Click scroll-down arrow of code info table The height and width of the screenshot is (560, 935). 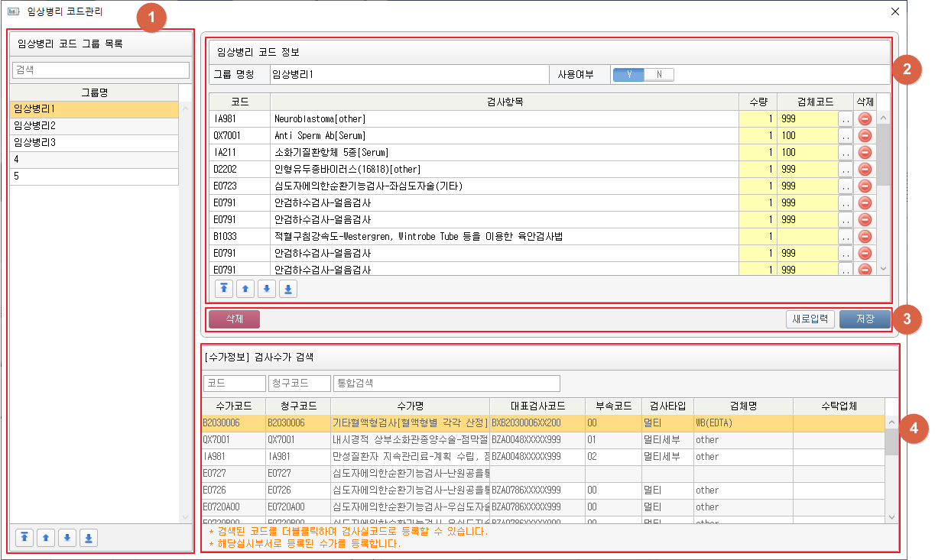883,269
